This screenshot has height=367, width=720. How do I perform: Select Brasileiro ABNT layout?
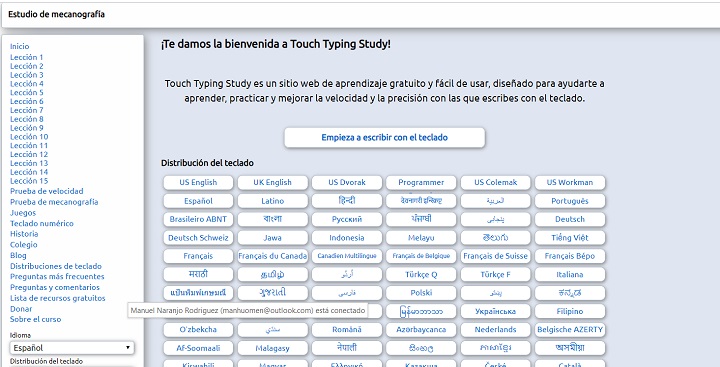[x=198, y=219]
